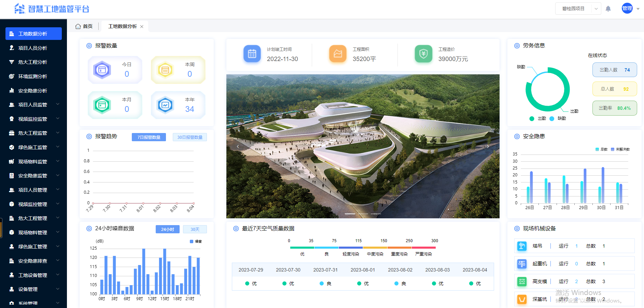Open 工地数据分析 in the sidebar
Screen dimensions: 644x308
33,34
